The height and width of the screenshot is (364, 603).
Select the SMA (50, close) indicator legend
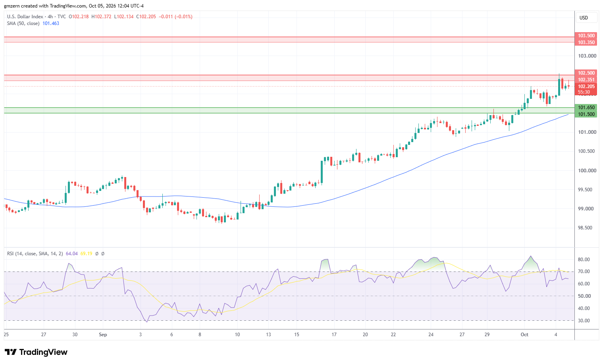pyautogui.click(x=23, y=23)
